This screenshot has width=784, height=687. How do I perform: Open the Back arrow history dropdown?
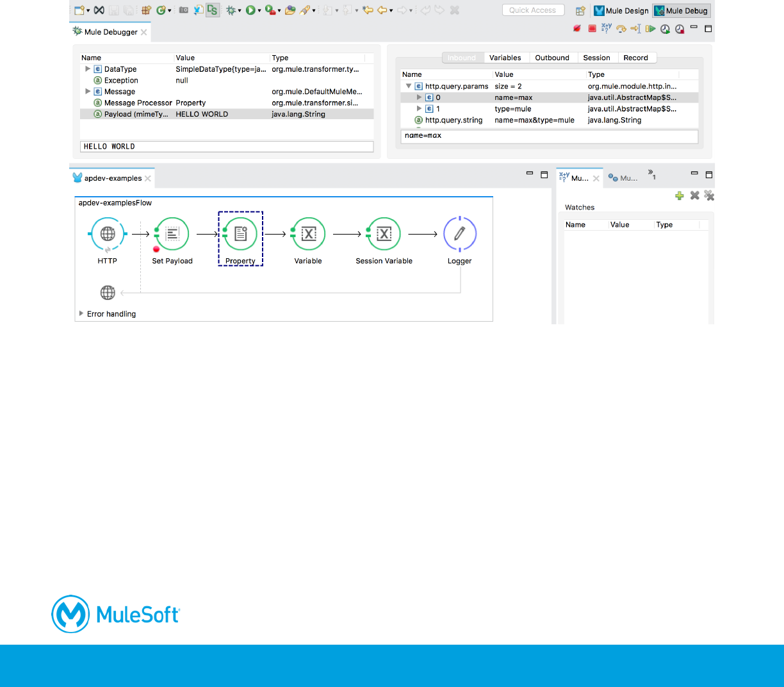[x=391, y=11]
